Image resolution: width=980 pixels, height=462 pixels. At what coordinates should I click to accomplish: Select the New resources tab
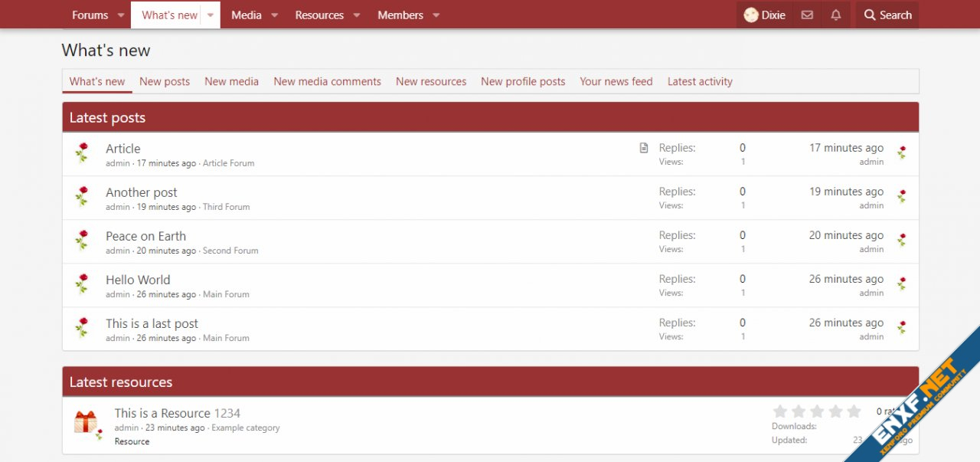[x=431, y=81]
